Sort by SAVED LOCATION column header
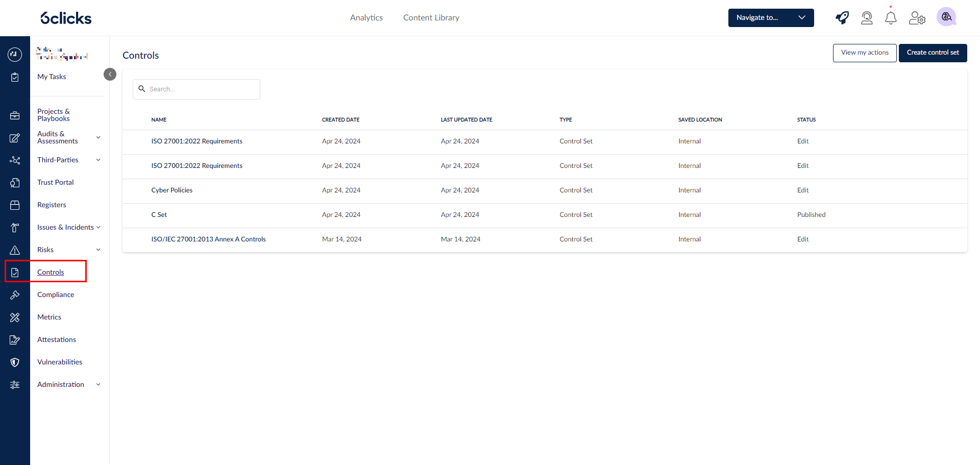The width and height of the screenshot is (980, 465). point(700,119)
